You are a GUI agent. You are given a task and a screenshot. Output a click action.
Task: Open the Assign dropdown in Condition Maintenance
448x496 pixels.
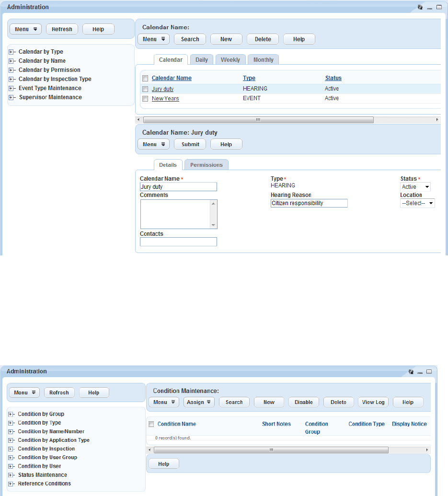[199, 402]
